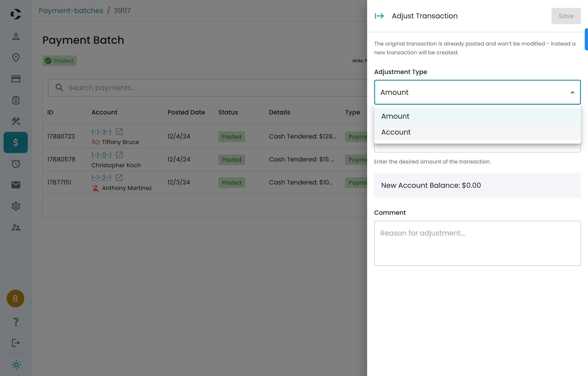Click the logout icon in sidebar
The image size is (588, 376).
point(16,343)
